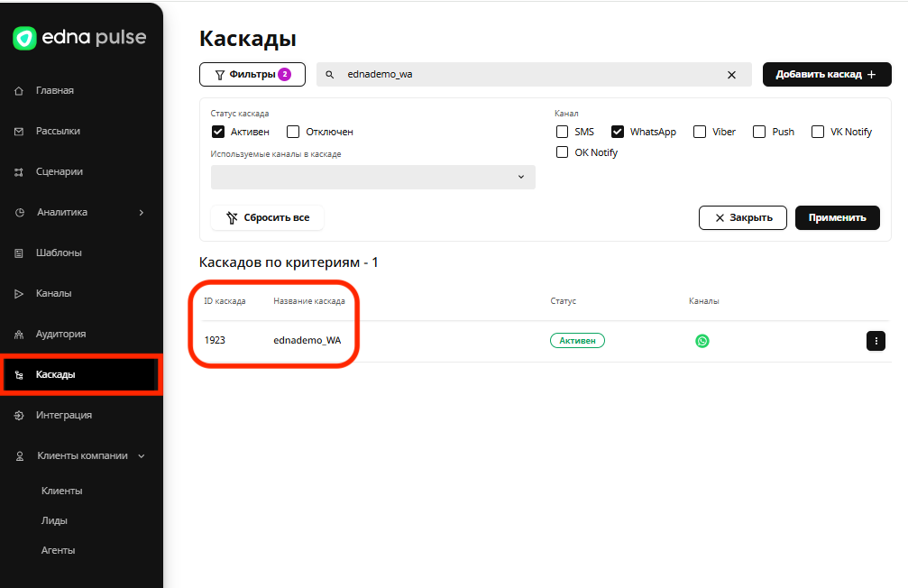Click Сбросить все to reset filters

click(267, 218)
